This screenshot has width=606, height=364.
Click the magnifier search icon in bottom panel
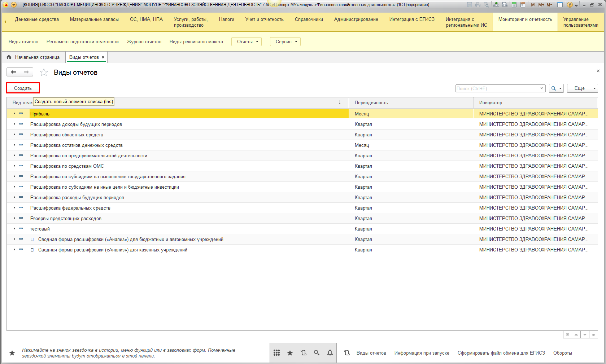point(317,353)
